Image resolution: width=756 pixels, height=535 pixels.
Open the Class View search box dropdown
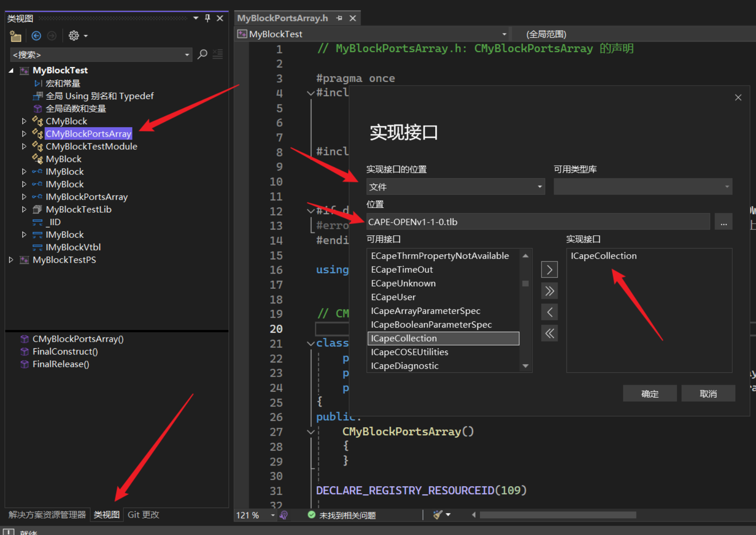(187, 55)
